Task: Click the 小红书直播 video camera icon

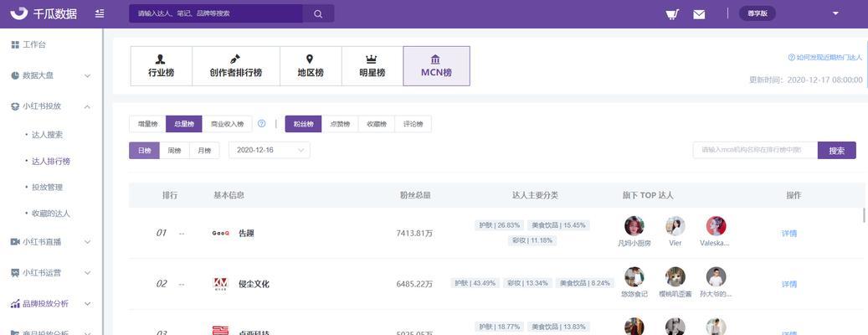Action: (x=15, y=242)
